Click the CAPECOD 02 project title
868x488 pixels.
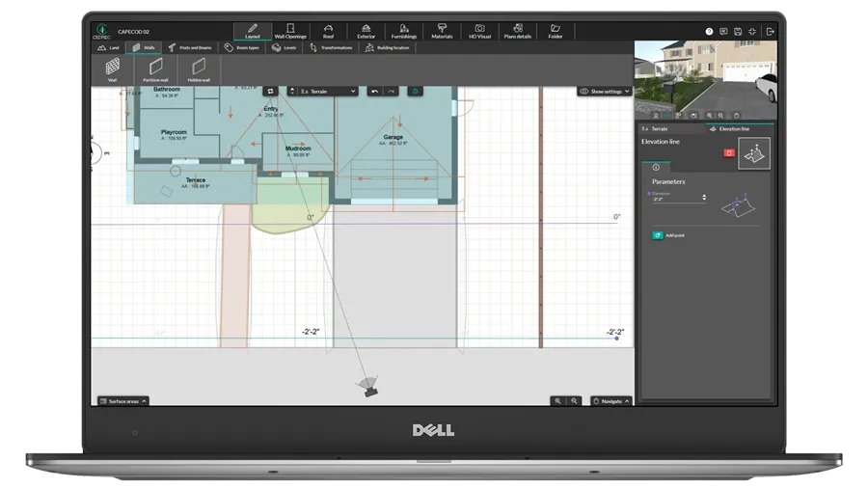tap(133, 32)
